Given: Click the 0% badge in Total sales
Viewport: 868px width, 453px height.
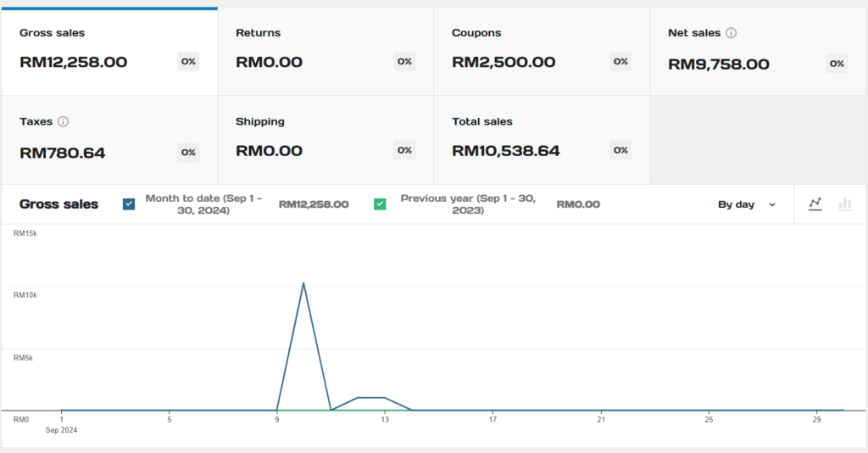Looking at the screenshot, I should click(x=620, y=150).
